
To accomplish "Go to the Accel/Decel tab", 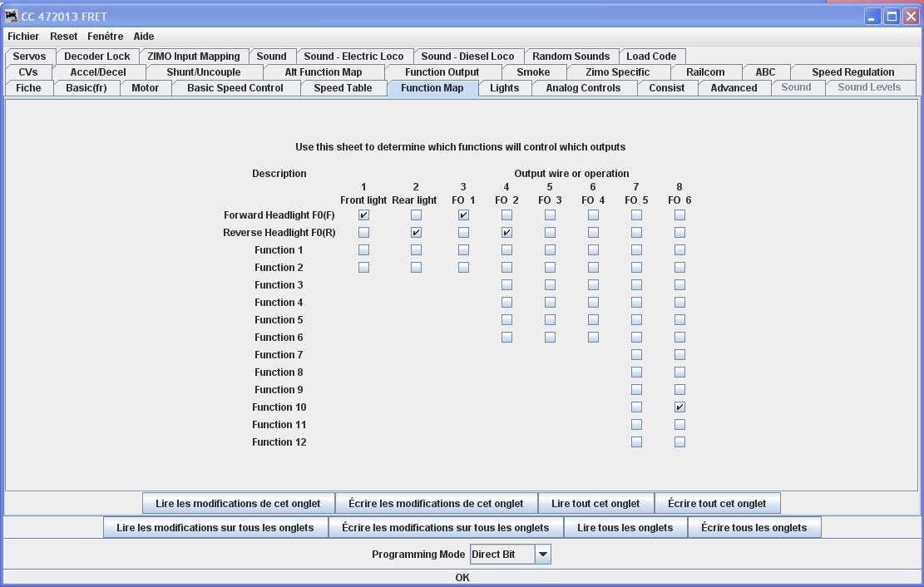I will pos(98,72).
